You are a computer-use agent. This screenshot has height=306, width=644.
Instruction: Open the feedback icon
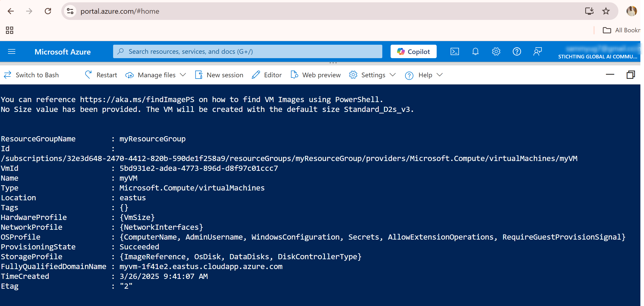538,51
